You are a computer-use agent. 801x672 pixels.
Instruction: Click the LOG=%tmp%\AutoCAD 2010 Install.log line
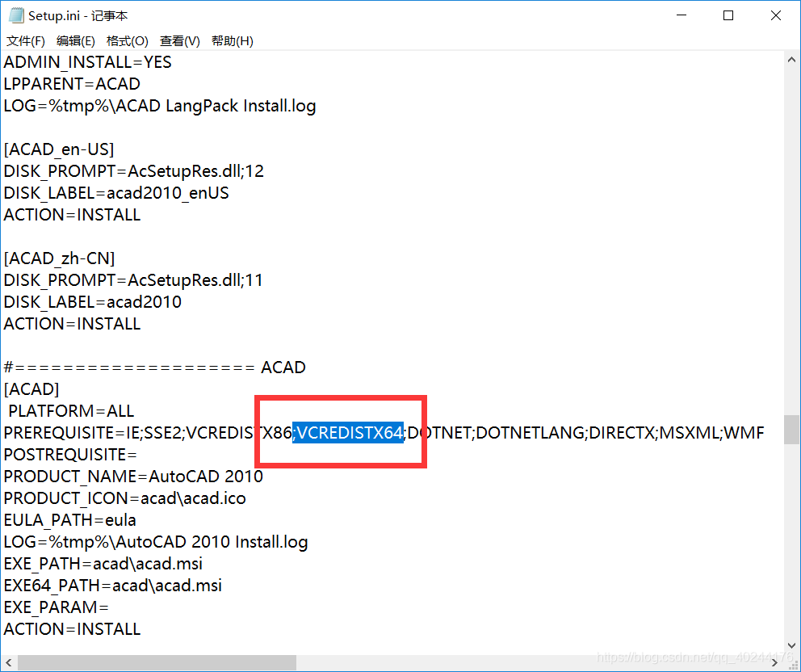tap(156, 542)
